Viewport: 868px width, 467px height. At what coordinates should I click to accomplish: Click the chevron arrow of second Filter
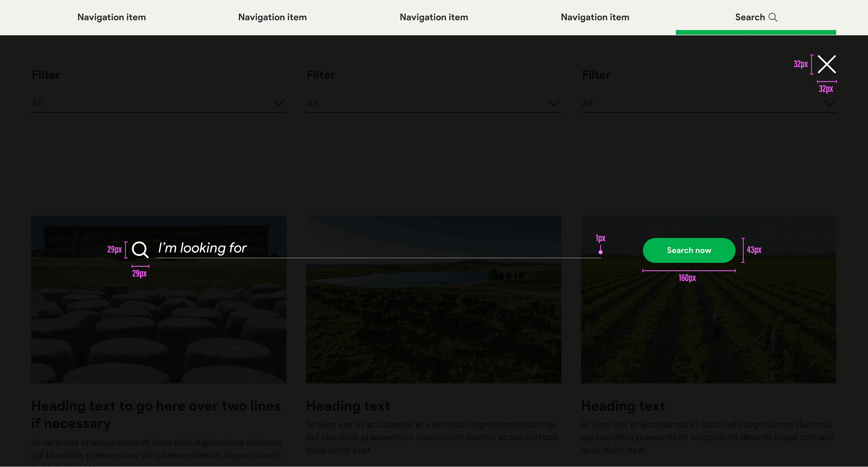tap(554, 103)
